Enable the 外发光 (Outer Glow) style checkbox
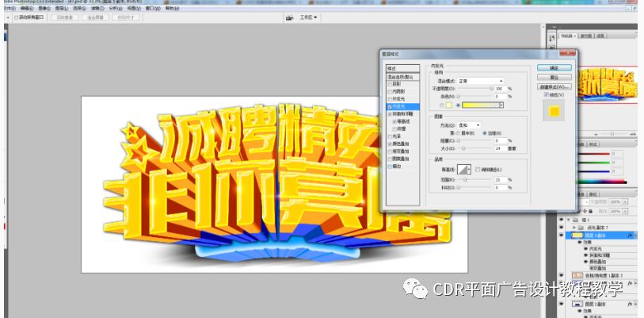Screen dimensions: 644x318 click(390, 99)
